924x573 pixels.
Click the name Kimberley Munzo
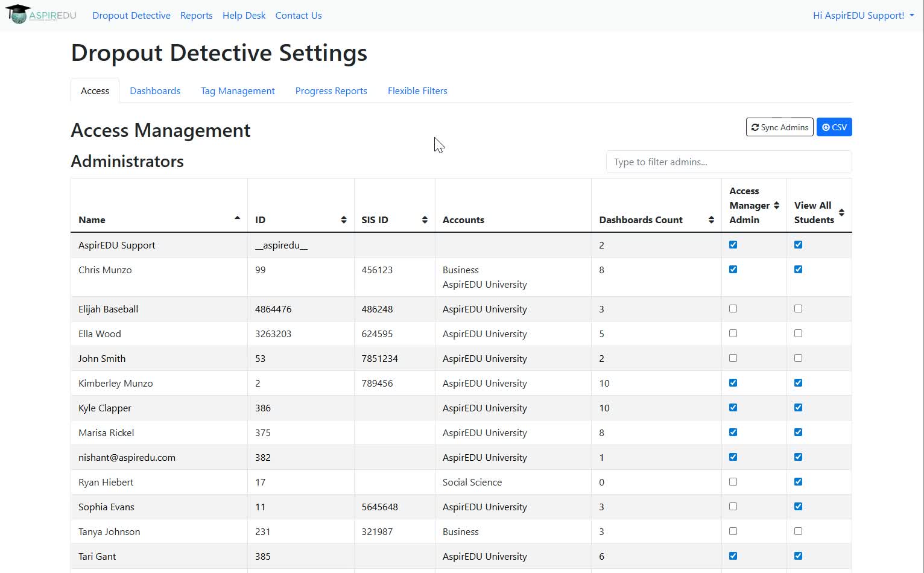pyautogui.click(x=116, y=384)
